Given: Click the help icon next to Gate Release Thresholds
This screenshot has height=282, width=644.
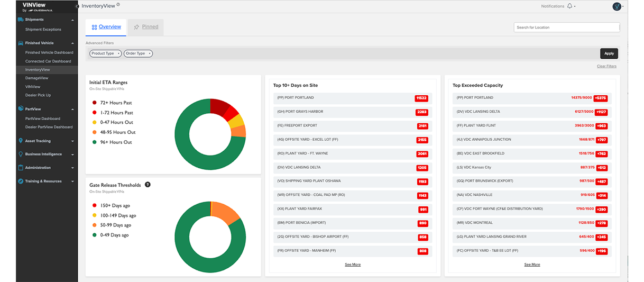Looking at the screenshot, I should (148, 185).
